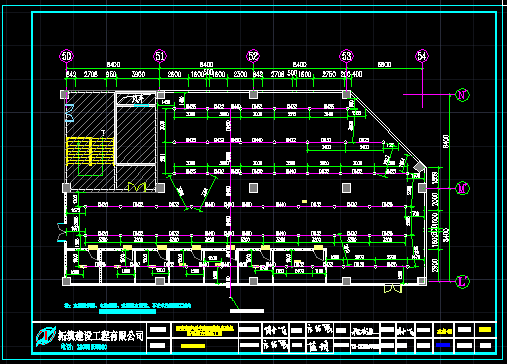Select the freestanding column below axis 53
Viewport: 507px width, 364px height.
346,188
